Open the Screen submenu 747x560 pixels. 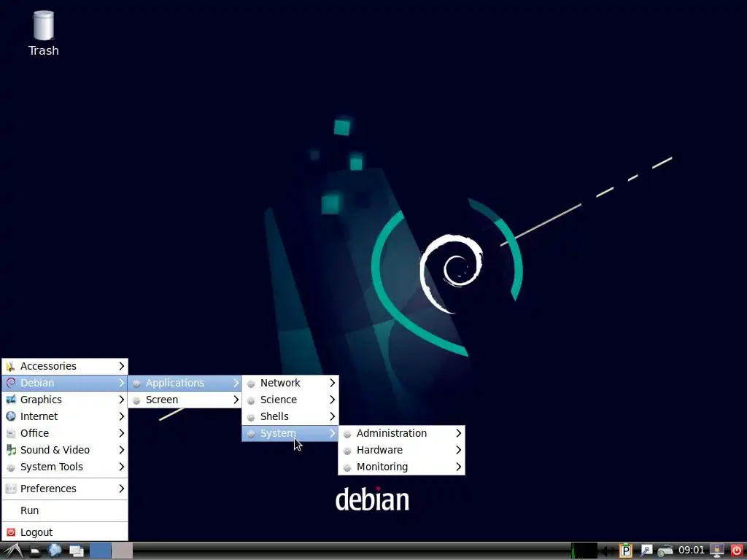point(185,400)
